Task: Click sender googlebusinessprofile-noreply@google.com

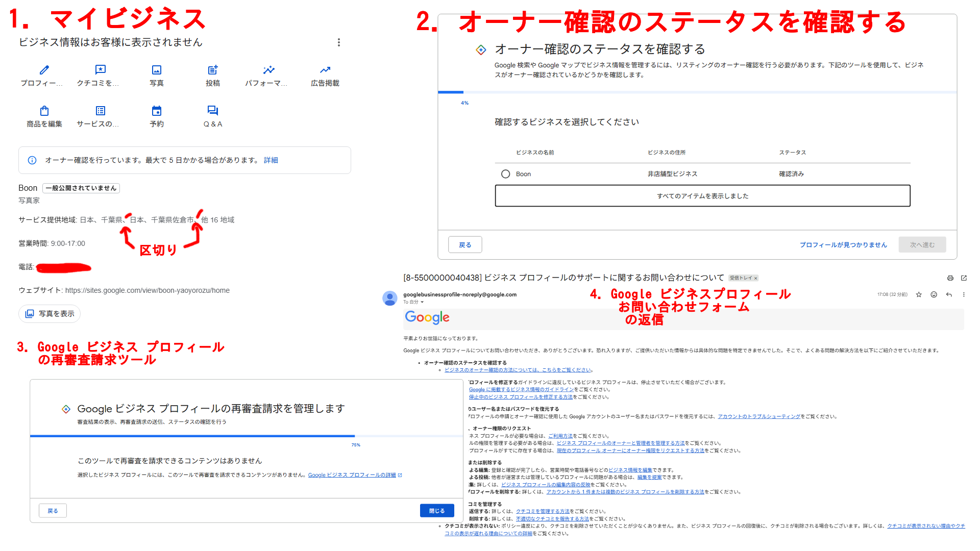Action: [x=460, y=294]
